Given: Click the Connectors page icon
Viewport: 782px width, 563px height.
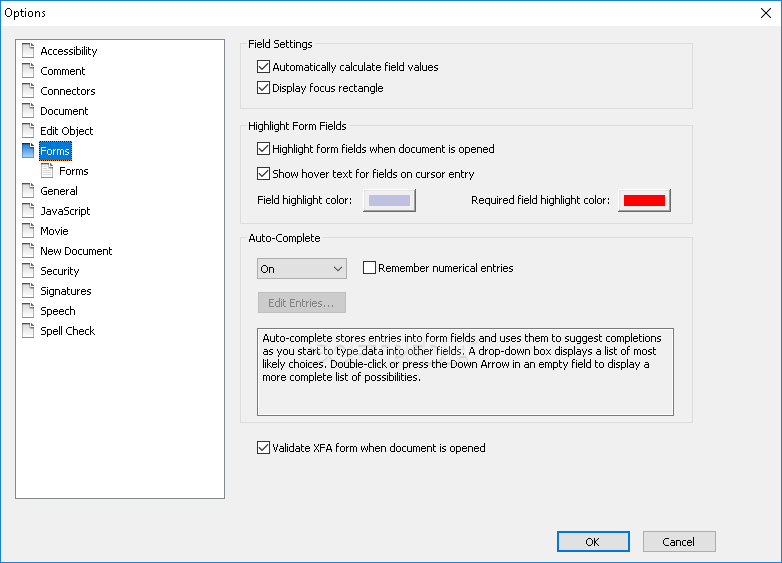Looking at the screenshot, I should (28, 90).
